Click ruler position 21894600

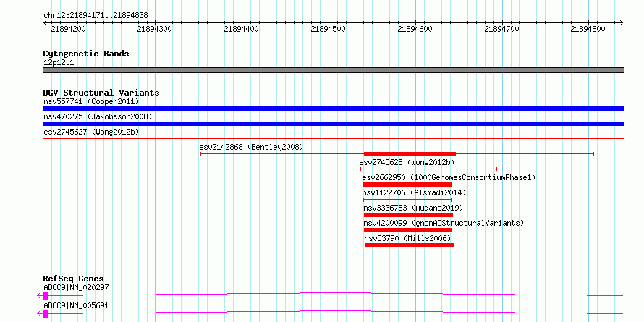pos(415,29)
